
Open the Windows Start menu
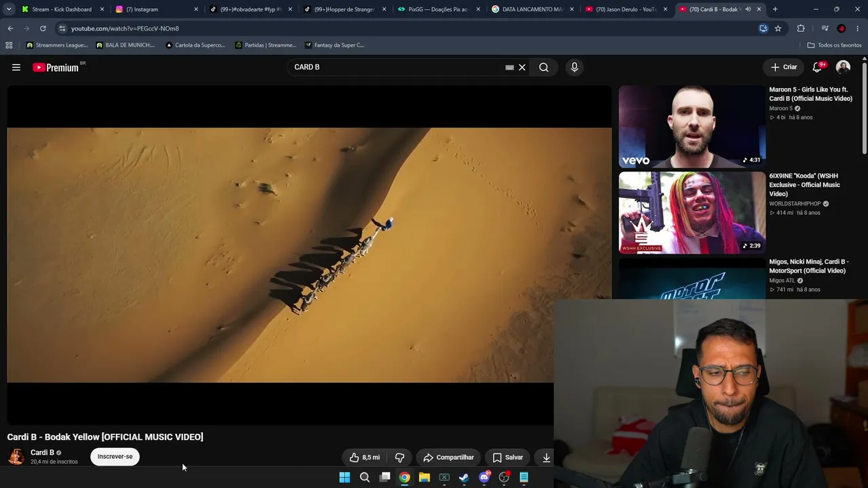tap(344, 477)
